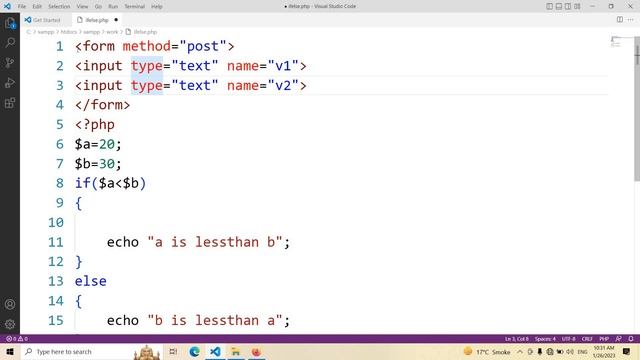Open the Run menu

[113, 7]
